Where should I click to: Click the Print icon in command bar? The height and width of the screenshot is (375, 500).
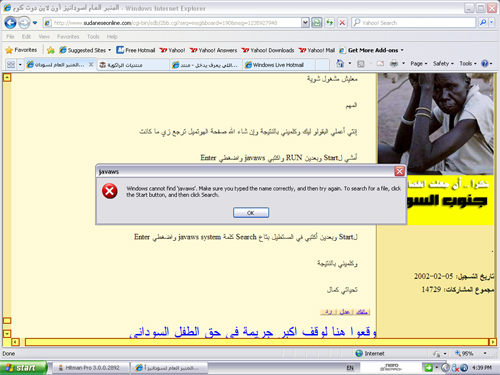394,63
